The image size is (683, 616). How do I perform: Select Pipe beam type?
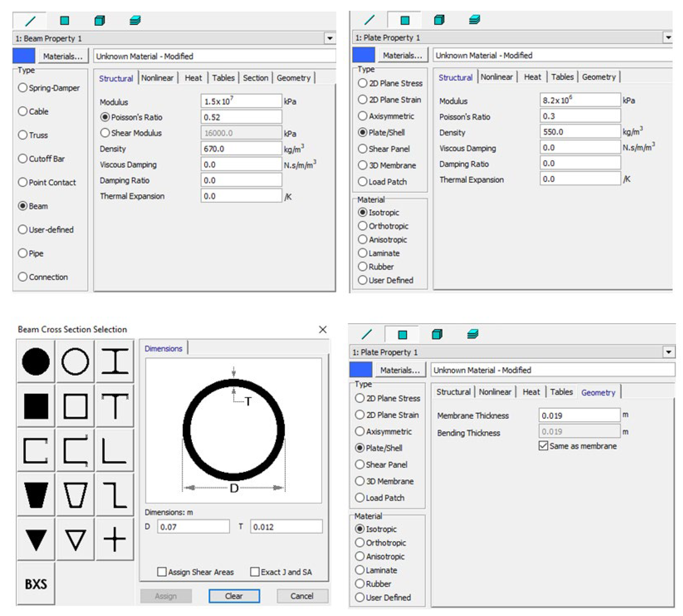31,253
